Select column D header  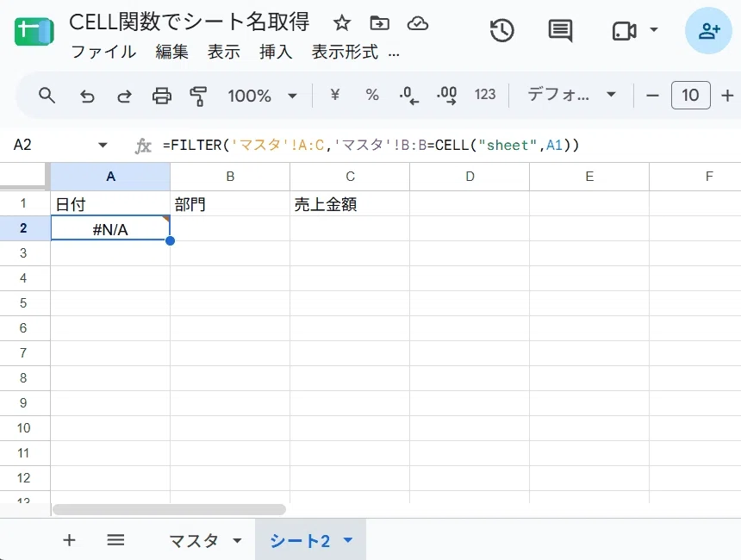pyautogui.click(x=470, y=177)
